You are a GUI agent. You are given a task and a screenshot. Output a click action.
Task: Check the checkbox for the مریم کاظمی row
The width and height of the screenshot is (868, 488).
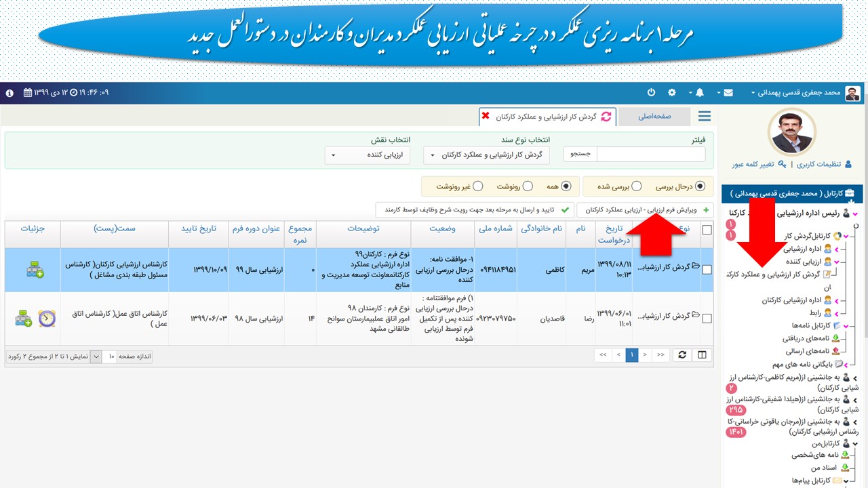pos(707,270)
